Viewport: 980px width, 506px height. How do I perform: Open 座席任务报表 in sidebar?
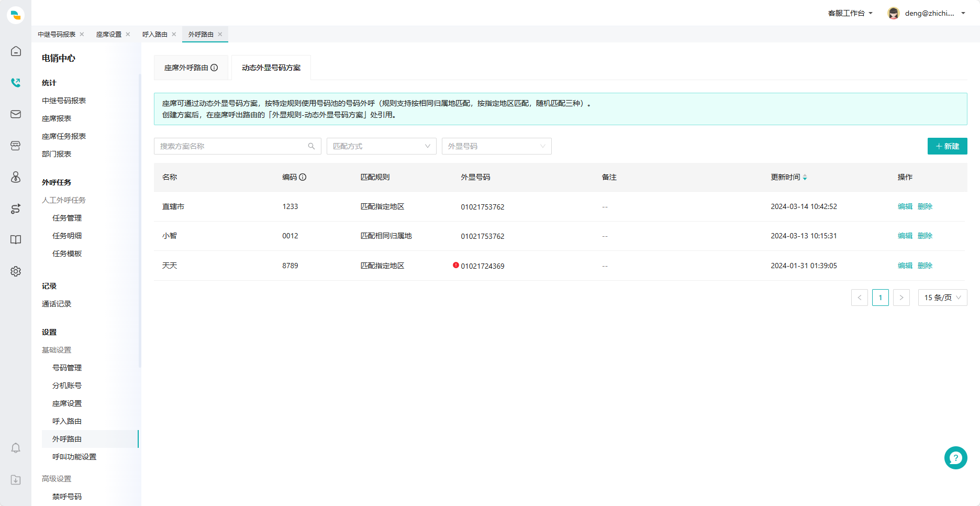tap(64, 136)
